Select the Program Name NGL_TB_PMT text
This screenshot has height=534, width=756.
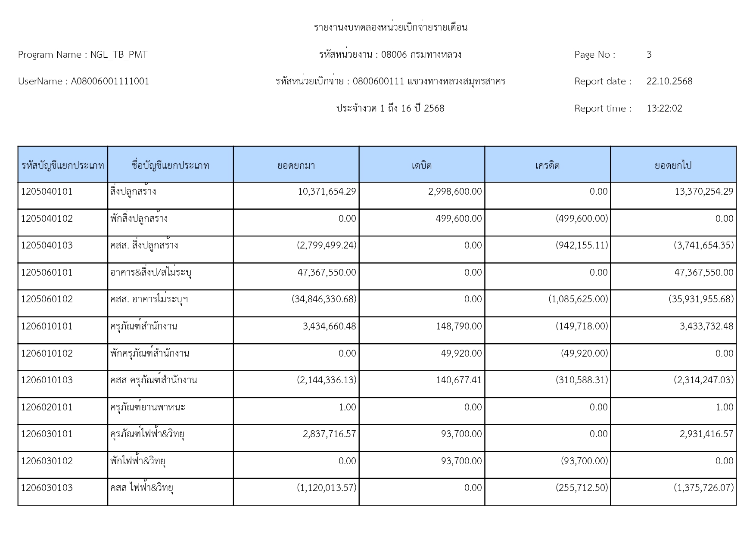(x=83, y=55)
